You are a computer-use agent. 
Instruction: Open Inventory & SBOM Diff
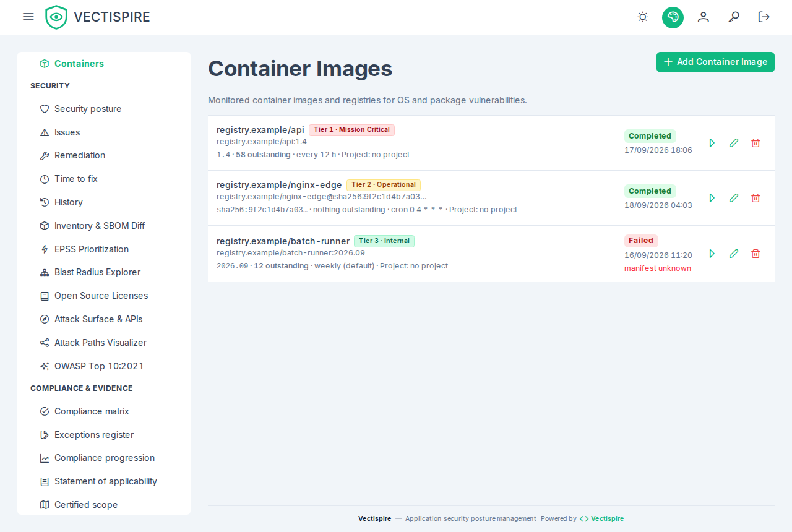coord(104,226)
